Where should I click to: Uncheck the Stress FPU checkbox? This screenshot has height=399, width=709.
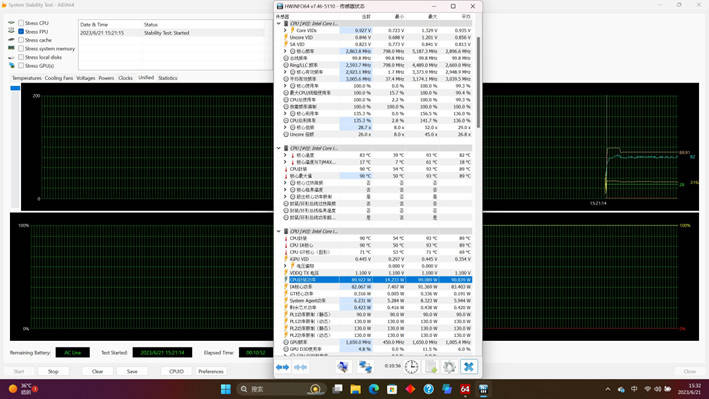click(x=21, y=32)
